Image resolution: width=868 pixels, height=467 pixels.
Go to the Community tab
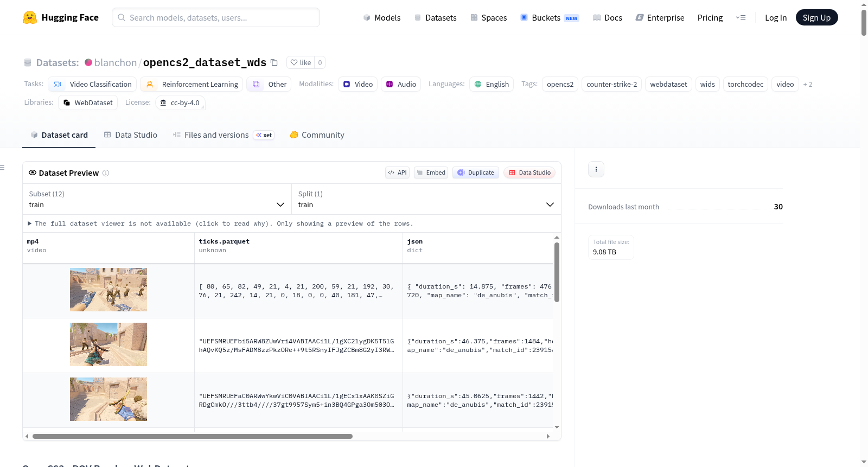[x=317, y=135]
